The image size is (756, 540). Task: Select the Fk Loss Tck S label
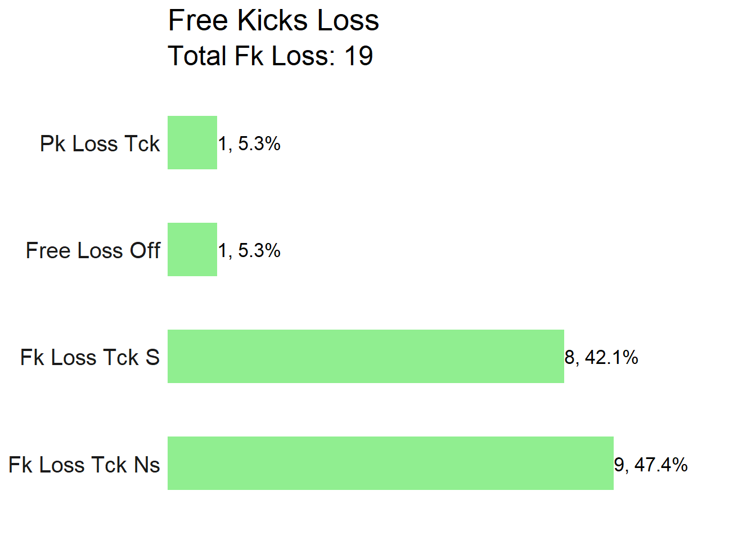[x=90, y=357]
